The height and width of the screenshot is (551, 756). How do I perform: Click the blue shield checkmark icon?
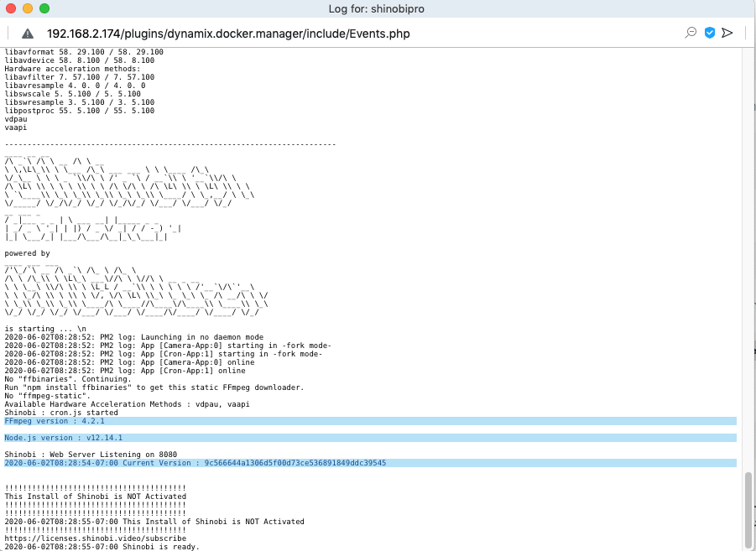709,33
